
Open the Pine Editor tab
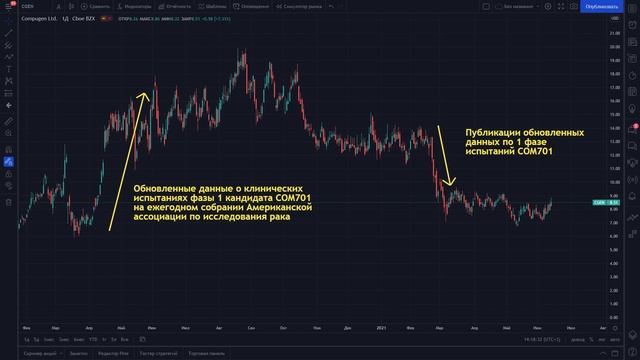[113, 353]
